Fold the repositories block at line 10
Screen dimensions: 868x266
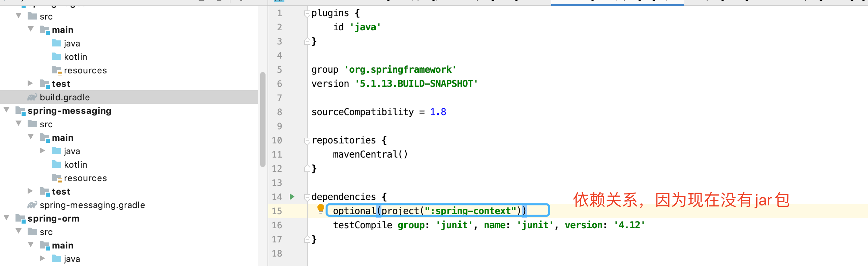(x=307, y=141)
